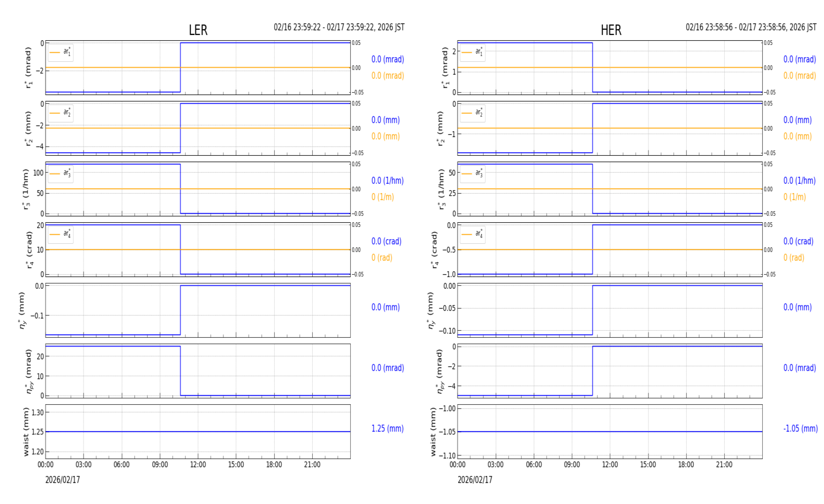The image size is (824, 504).
Task: Click the step edge in HER ηy* plot
Action: [x=592, y=310]
